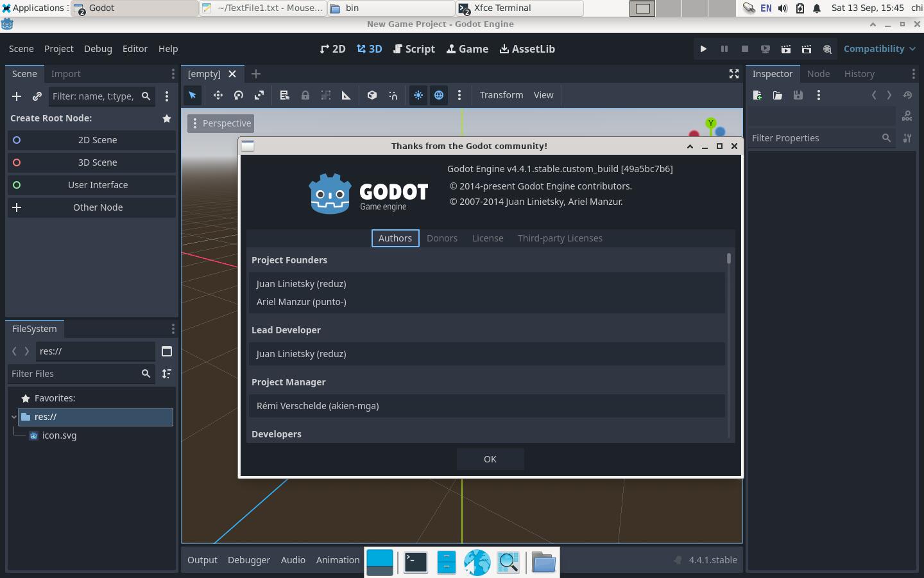Click the Movie Maker mode icon
The height and width of the screenshot is (578, 924).
click(x=827, y=49)
